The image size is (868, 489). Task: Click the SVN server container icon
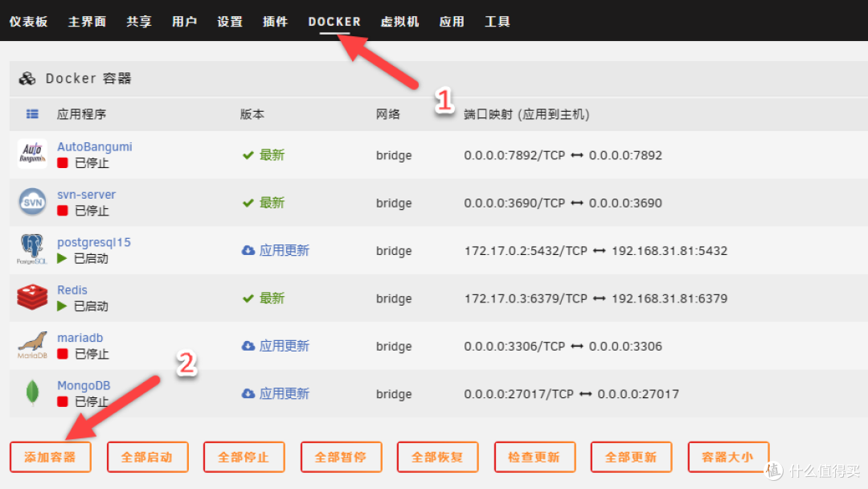pyautogui.click(x=32, y=202)
